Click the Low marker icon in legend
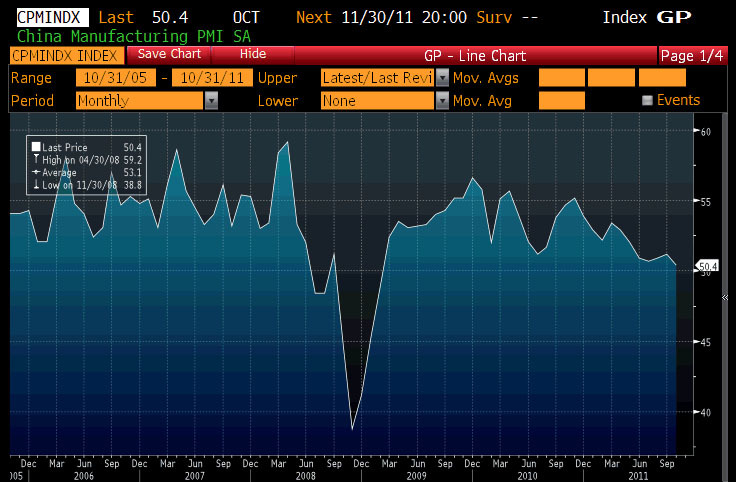This screenshot has width=736, height=482. coord(35,181)
